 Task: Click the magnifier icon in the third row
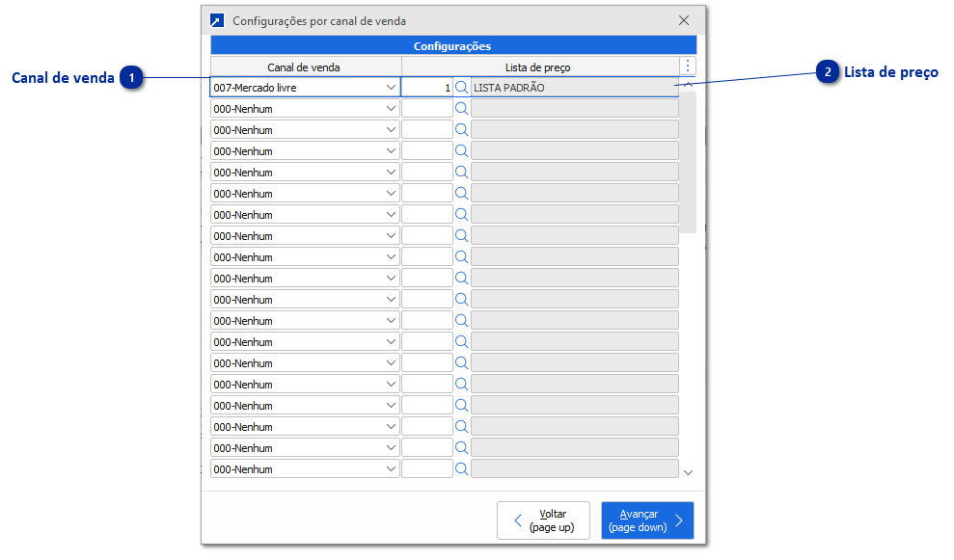click(461, 129)
